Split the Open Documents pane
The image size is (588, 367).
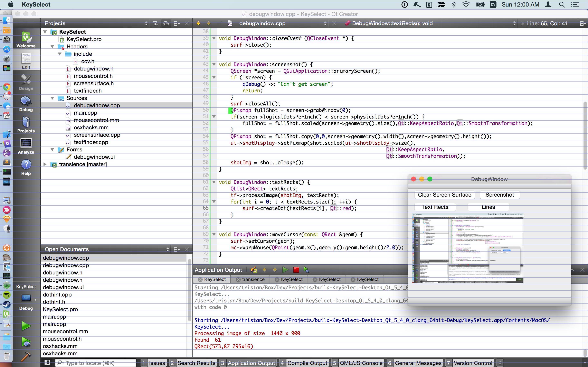click(x=177, y=249)
